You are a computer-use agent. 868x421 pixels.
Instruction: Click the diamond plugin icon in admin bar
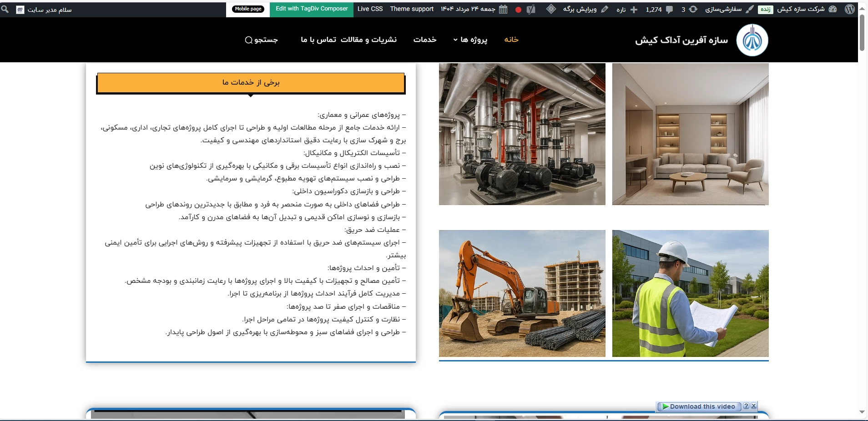[551, 9]
